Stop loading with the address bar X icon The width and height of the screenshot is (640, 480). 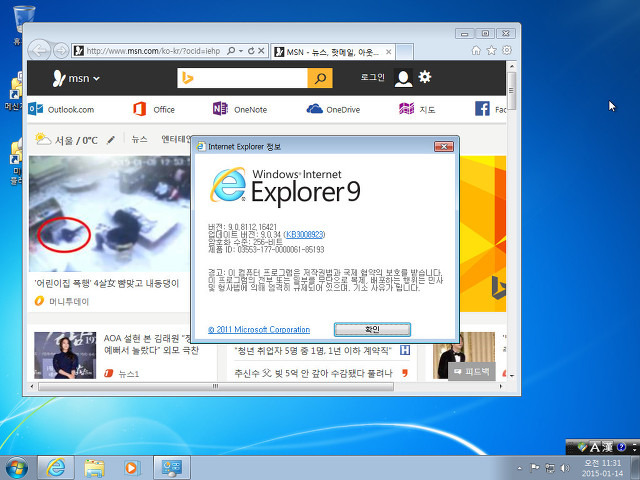261,51
